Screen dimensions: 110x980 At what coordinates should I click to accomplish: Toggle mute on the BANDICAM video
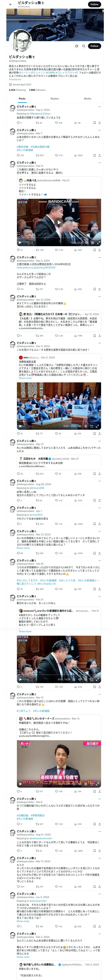coord(87,242)
